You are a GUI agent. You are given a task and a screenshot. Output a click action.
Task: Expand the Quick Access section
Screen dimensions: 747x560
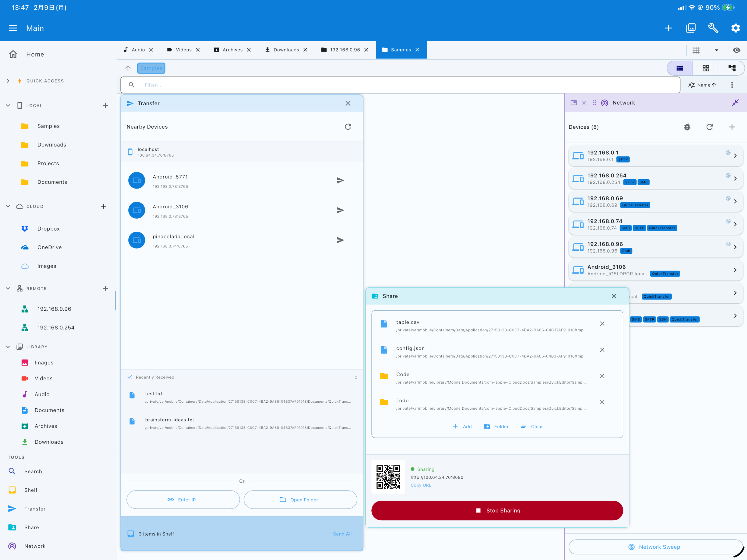pos(8,81)
